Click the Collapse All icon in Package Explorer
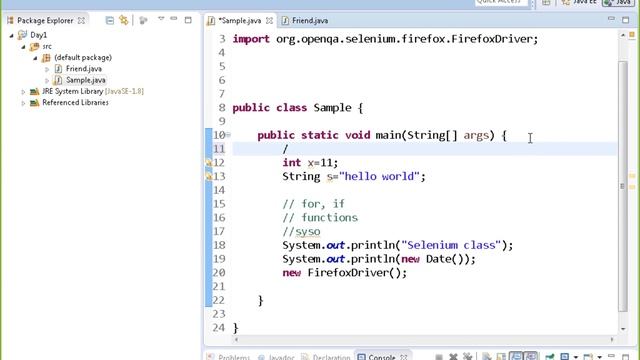This screenshot has width=640, height=360. (x=109, y=20)
